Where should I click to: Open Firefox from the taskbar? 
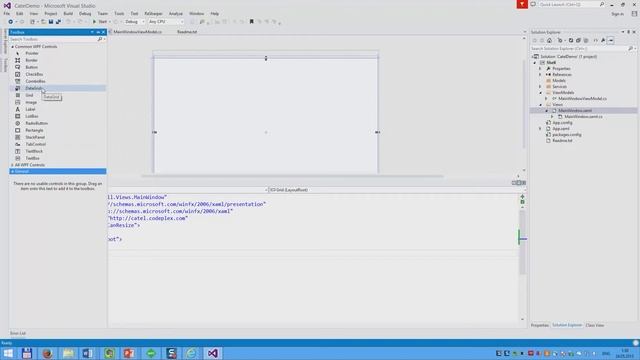point(47,353)
